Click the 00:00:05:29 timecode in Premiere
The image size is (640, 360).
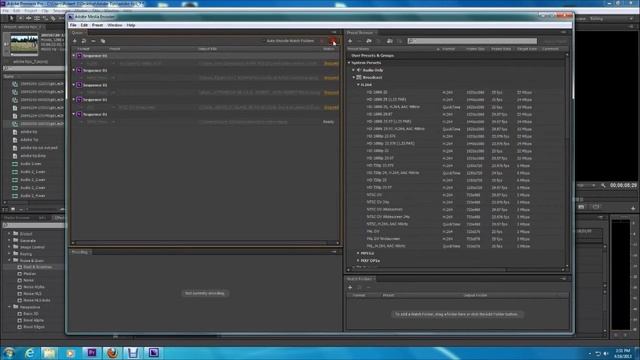(x=623, y=185)
